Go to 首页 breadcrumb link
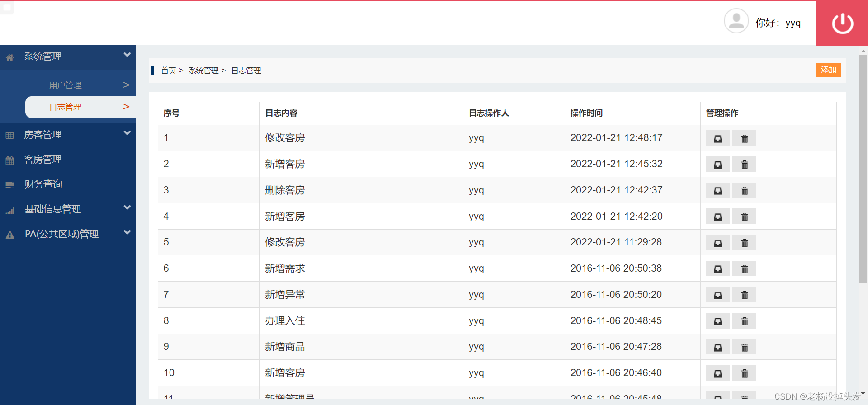The width and height of the screenshot is (868, 405). 168,71
